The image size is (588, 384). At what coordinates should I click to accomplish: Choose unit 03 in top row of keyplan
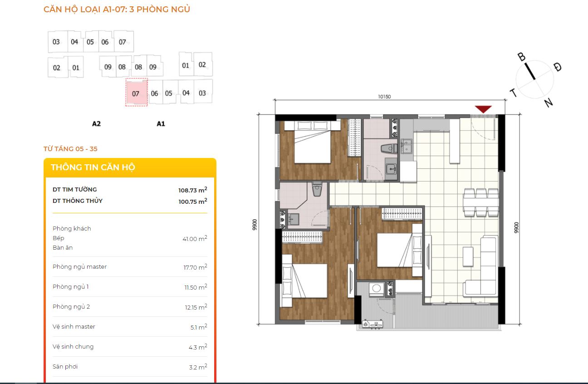pyautogui.click(x=56, y=42)
